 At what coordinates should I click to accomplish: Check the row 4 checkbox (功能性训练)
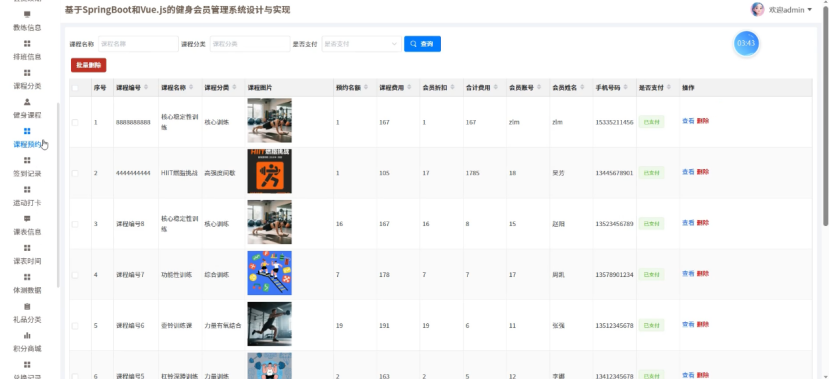tap(75, 275)
